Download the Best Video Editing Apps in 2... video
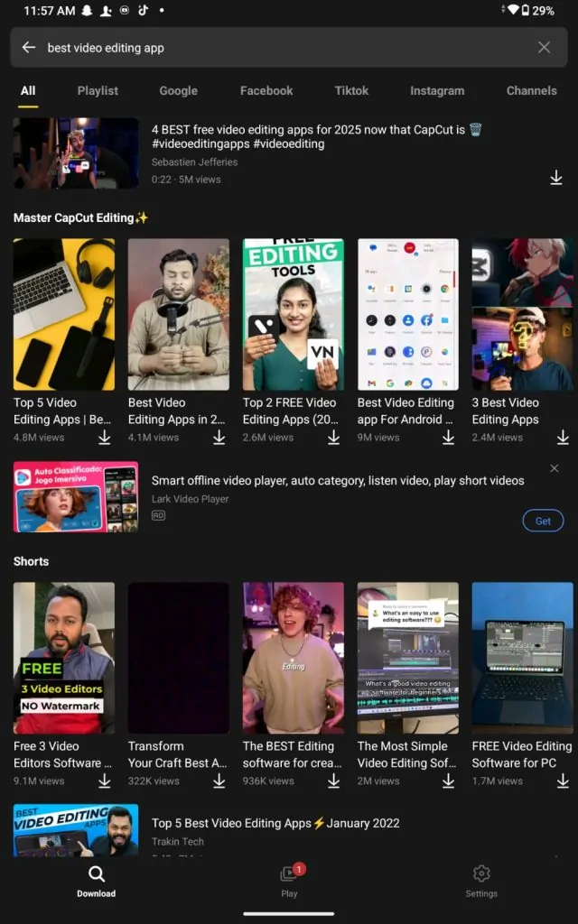 tap(219, 438)
